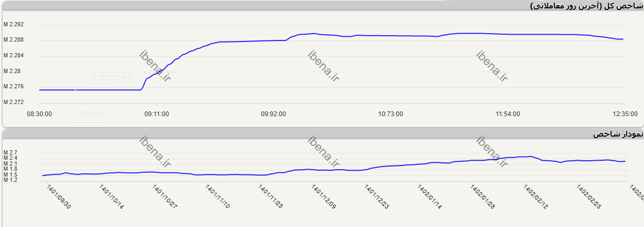The image size is (644, 227).
Task: Click the 1402/02/25 date label
Action: pos(589,197)
